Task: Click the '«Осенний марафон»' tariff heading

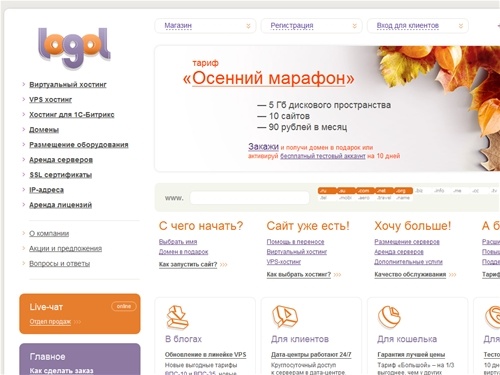Action: coord(269,78)
